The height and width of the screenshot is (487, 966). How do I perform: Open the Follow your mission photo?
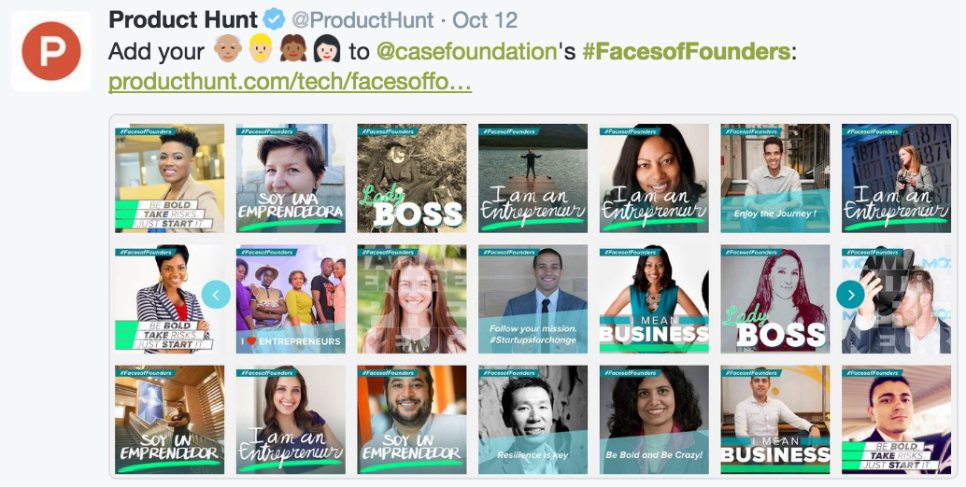tap(533, 299)
